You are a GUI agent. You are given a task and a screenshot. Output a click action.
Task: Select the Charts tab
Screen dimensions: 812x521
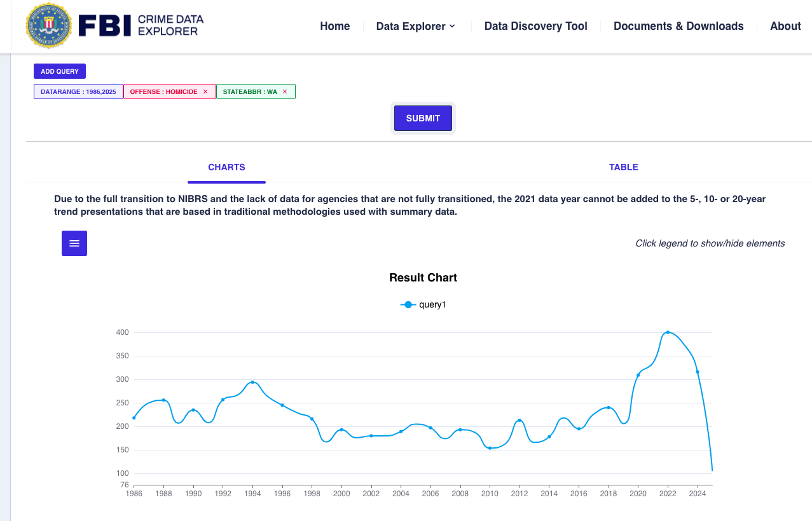click(226, 167)
